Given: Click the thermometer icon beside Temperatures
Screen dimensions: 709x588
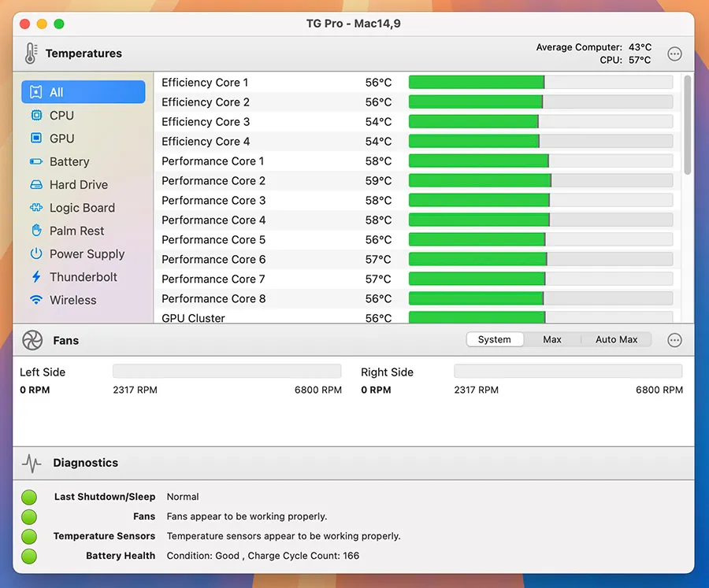Looking at the screenshot, I should click(x=31, y=54).
